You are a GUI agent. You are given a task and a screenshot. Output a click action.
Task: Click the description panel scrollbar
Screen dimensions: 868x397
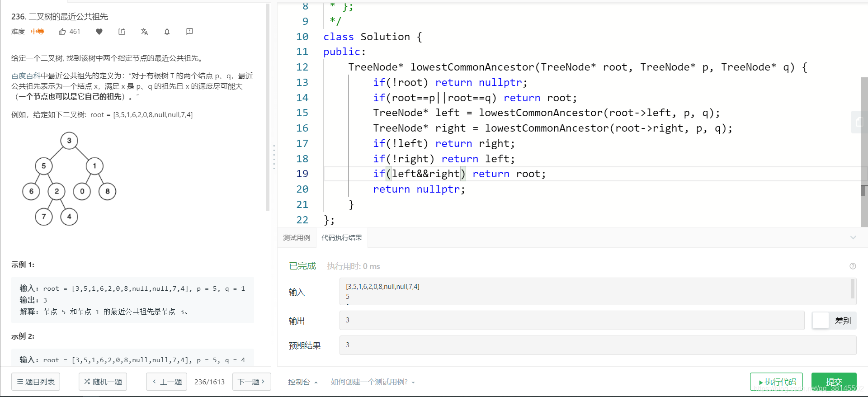click(268, 106)
